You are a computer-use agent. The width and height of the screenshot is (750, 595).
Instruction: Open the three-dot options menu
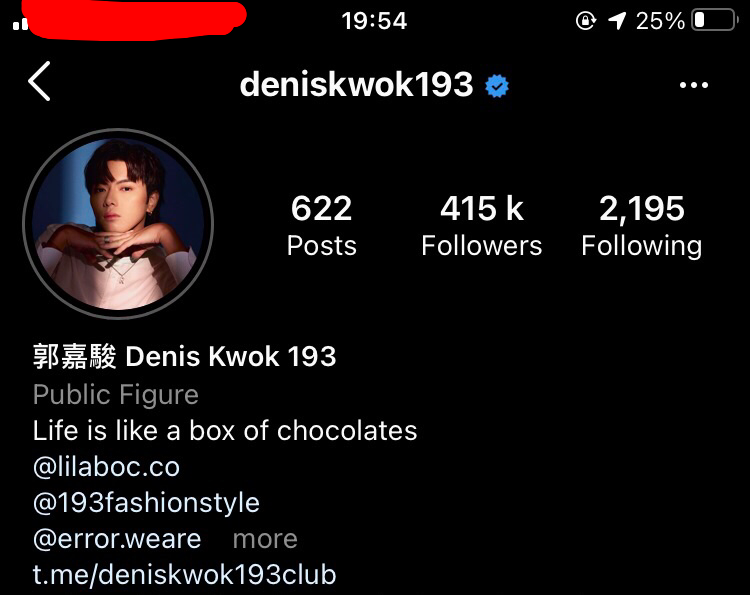click(x=694, y=85)
